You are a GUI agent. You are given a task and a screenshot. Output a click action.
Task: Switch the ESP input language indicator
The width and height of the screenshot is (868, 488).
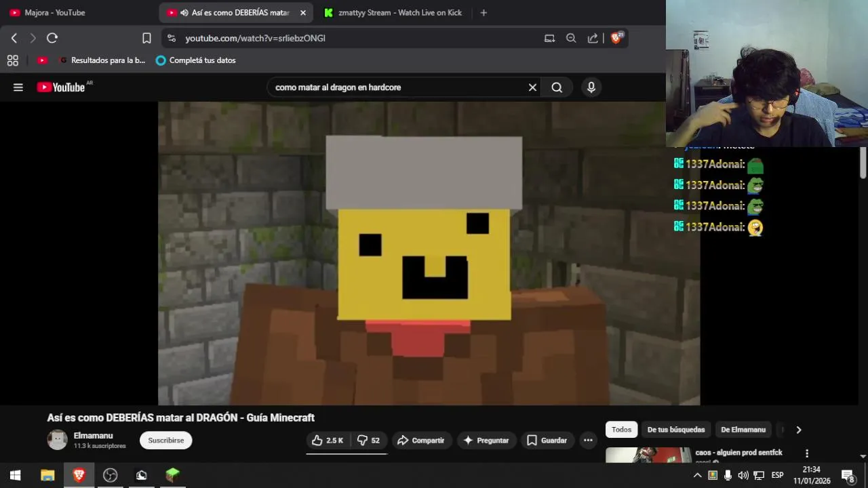[x=778, y=475]
